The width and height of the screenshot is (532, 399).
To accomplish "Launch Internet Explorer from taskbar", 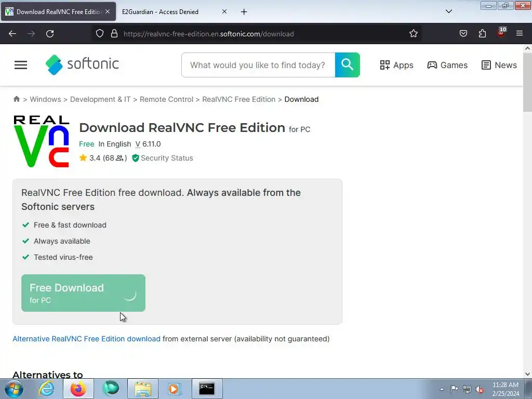I will point(46,389).
